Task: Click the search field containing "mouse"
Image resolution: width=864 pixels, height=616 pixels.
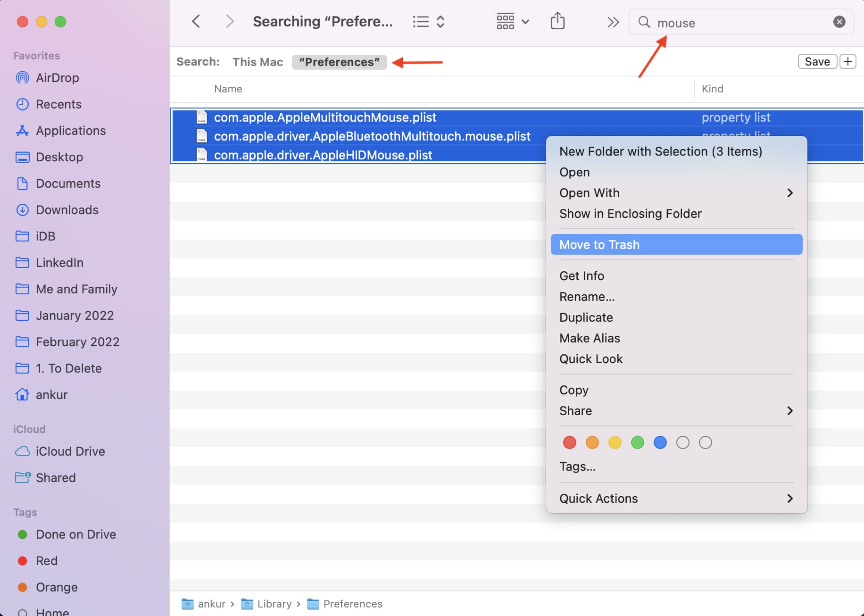Action: (x=741, y=22)
